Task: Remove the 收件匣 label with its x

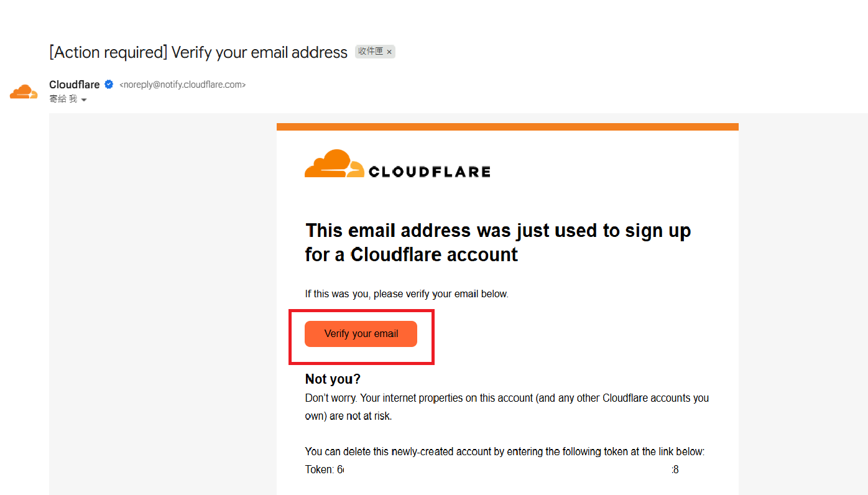Action: coord(389,52)
